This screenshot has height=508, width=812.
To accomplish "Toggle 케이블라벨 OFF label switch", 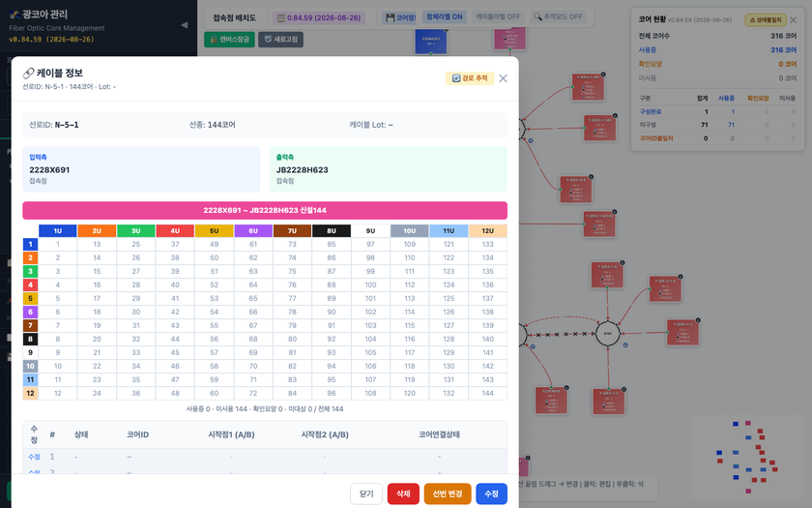I will click(498, 17).
